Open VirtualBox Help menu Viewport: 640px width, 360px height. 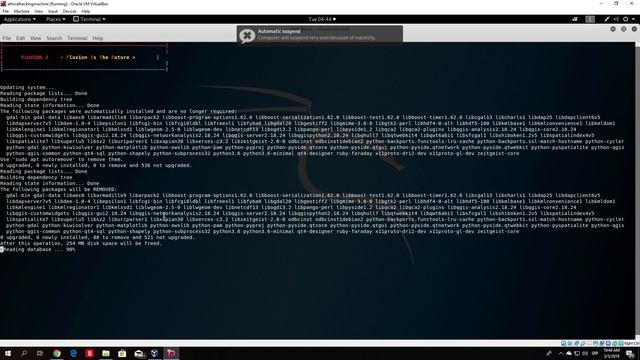point(86,11)
